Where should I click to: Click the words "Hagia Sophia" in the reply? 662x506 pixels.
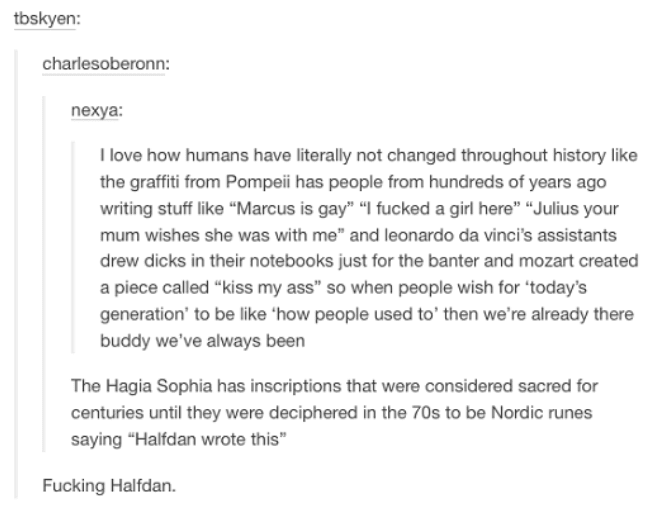(x=159, y=386)
